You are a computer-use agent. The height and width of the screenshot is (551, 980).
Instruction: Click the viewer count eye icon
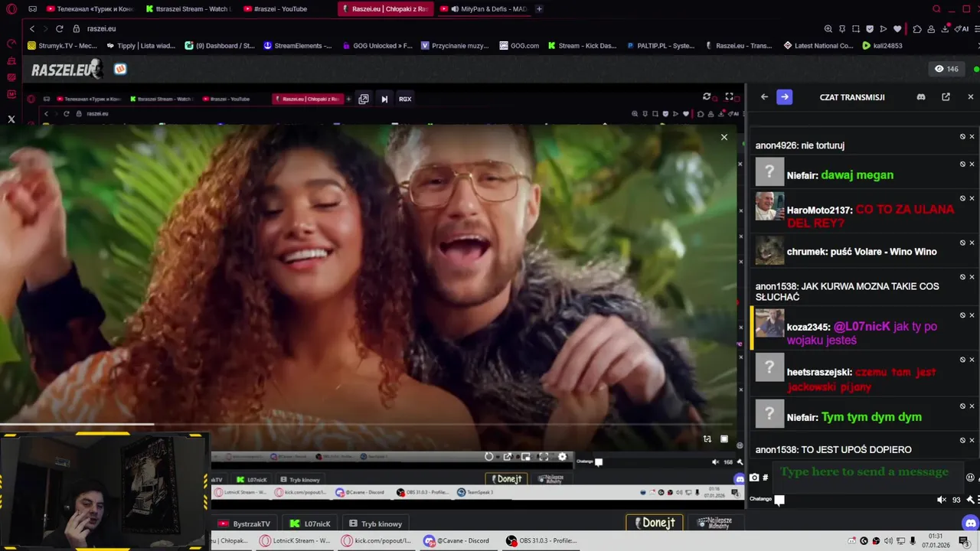(939, 69)
